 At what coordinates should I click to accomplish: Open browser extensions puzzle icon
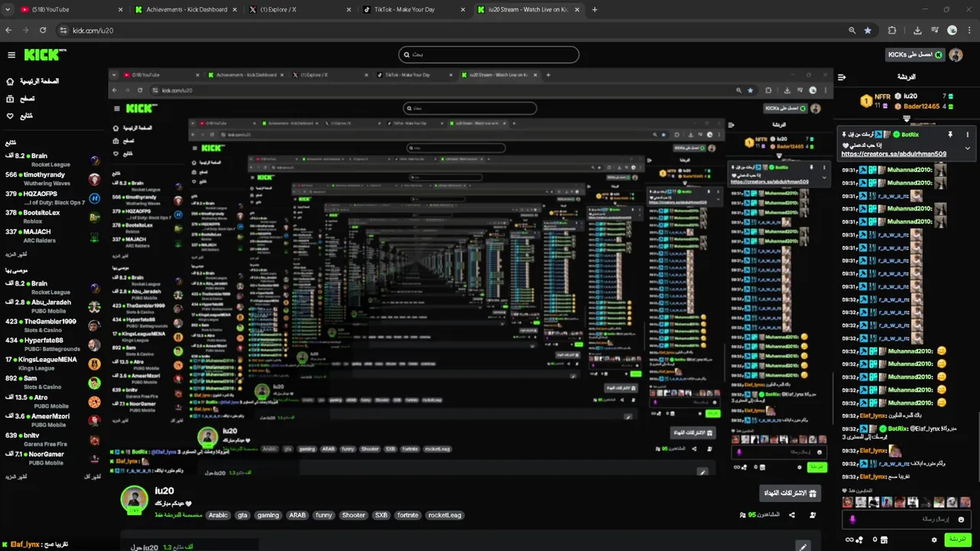[x=892, y=31]
